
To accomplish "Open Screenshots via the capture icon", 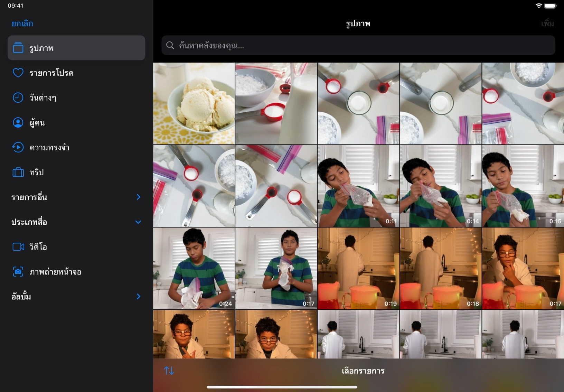I will tap(18, 272).
